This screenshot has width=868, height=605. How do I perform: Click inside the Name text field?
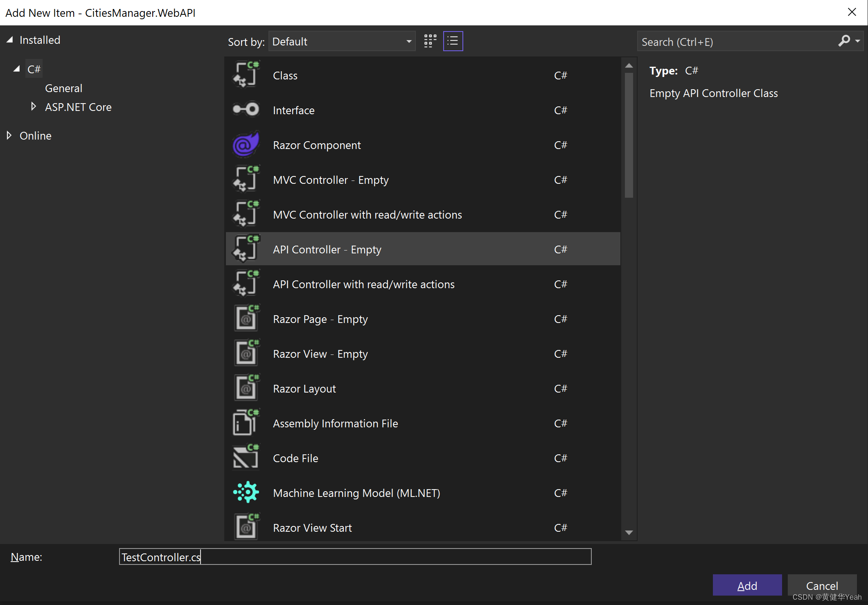click(355, 557)
